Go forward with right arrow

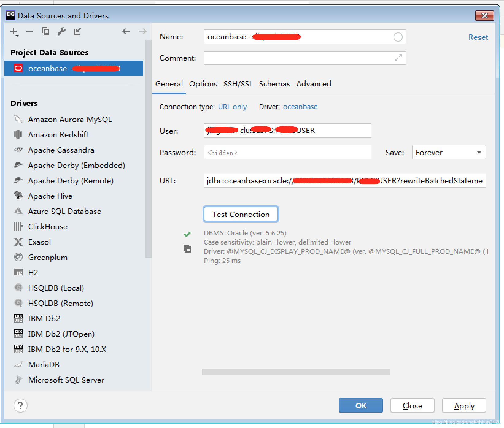[x=142, y=31]
